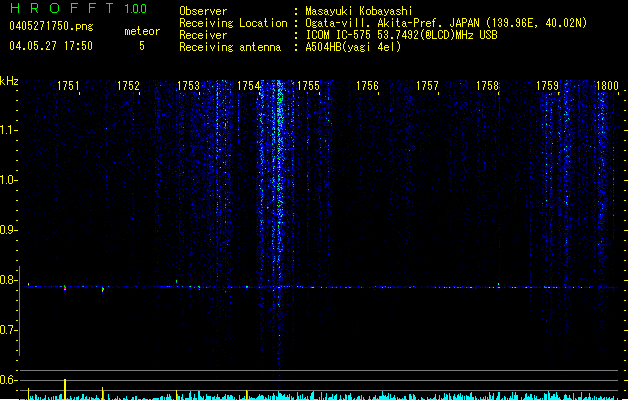Click the HROFFT 1.0.0 title text
629x400 pixels.
78,8
